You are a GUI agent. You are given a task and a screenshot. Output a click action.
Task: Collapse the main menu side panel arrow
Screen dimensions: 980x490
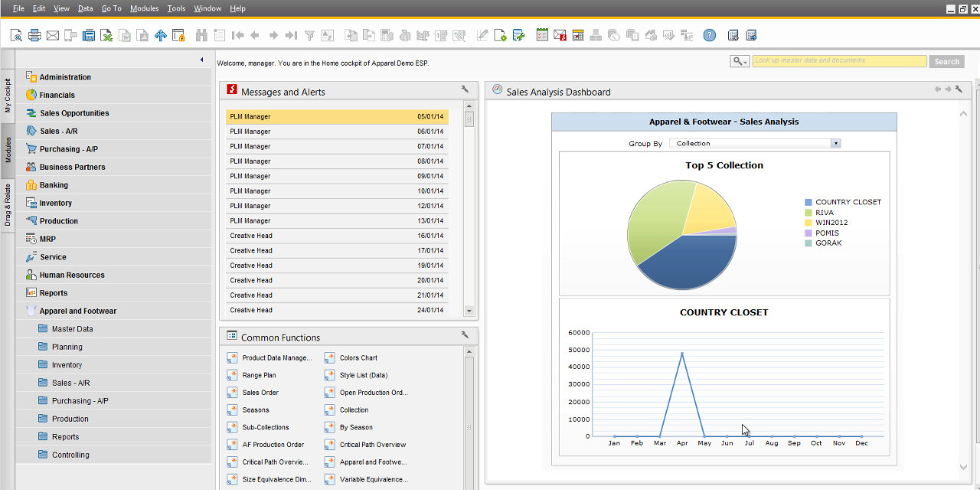point(202,60)
